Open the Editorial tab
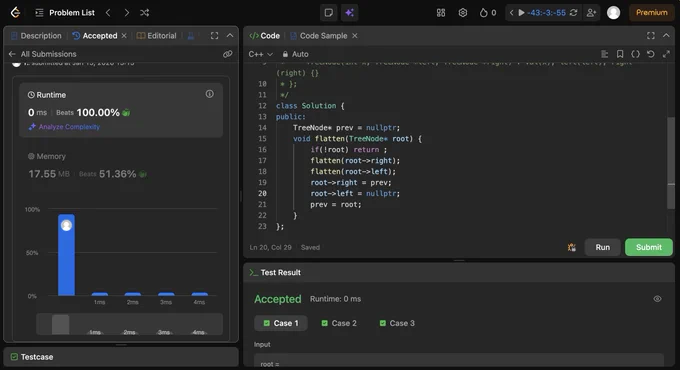This screenshot has height=370, width=680. click(157, 36)
